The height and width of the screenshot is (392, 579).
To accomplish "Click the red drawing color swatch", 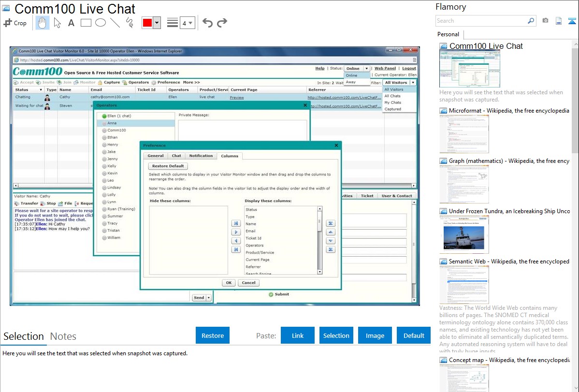I will [x=147, y=23].
